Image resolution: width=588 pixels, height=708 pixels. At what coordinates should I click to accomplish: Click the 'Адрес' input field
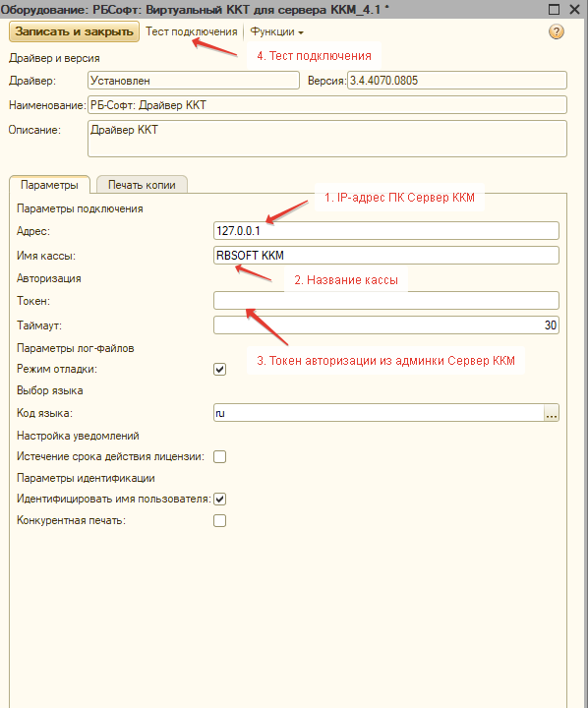(386, 231)
